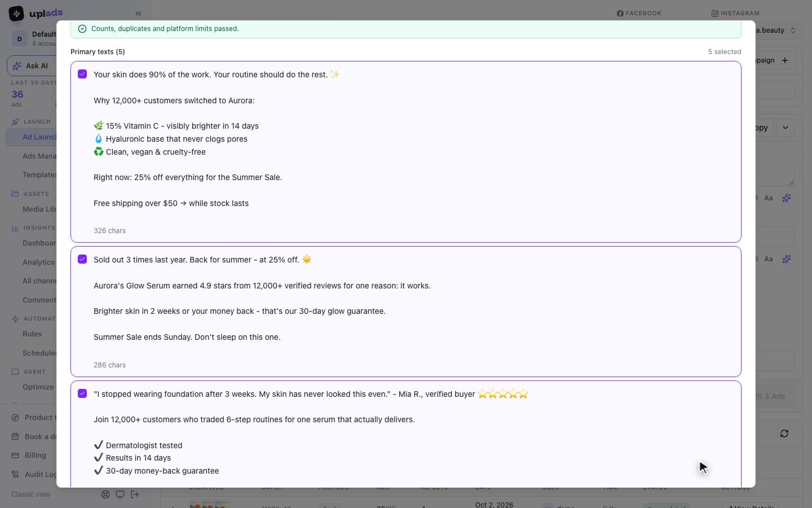Click the sparkle icon on Ask AI

pyautogui.click(x=17, y=66)
